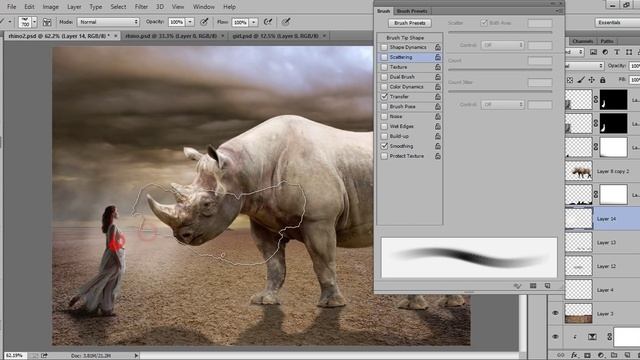Click lock icon beside Scattering
640x360 pixels.
438,57
